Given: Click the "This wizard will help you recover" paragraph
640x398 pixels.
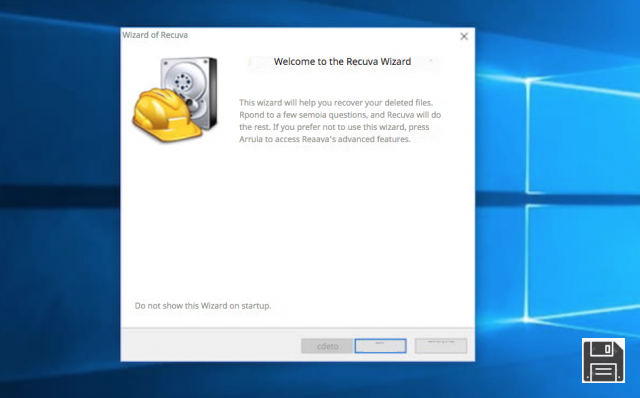Looking at the screenshot, I should 340,121.
